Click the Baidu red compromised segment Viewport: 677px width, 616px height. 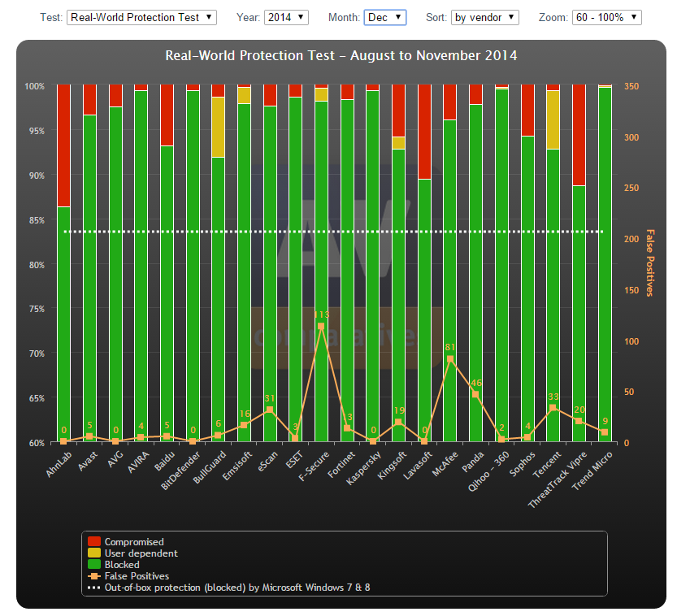167,115
